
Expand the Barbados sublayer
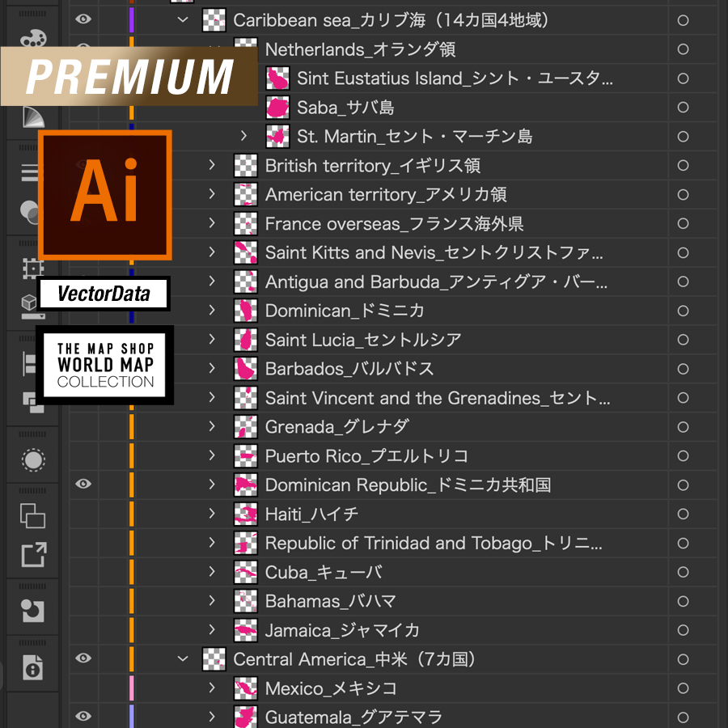(x=212, y=368)
